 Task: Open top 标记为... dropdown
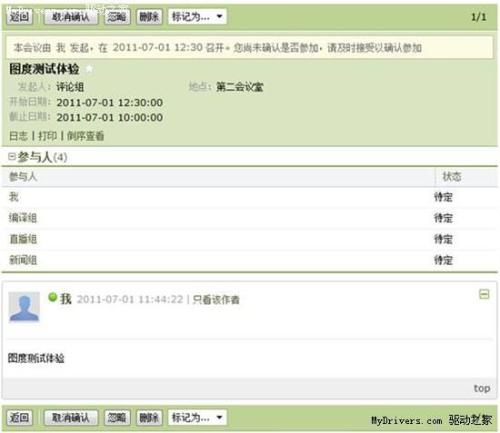click(197, 16)
